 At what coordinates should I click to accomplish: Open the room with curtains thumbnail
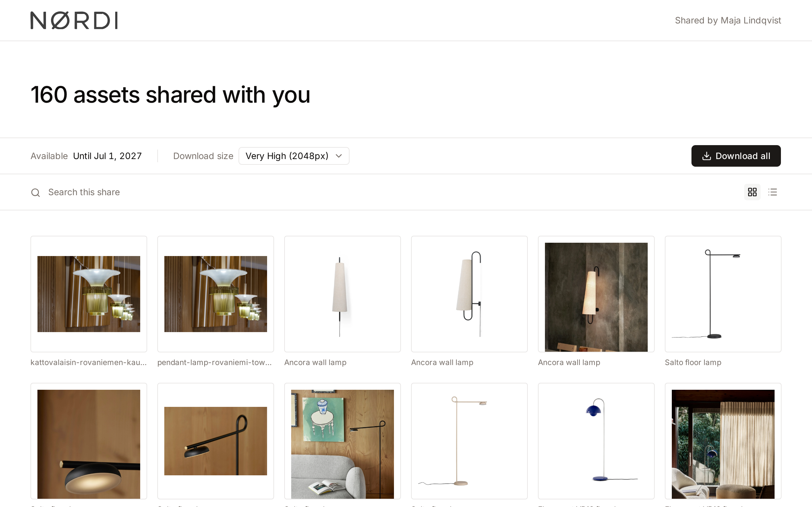(x=723, y=441)
